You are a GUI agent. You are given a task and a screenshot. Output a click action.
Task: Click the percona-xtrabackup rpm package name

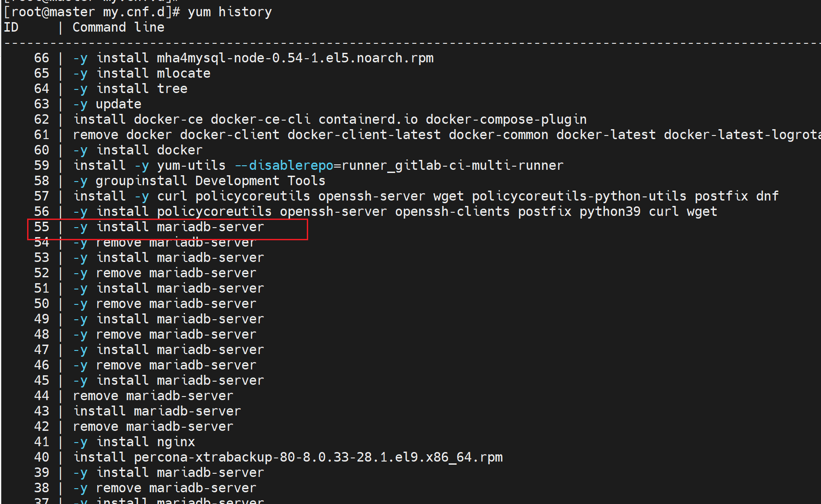point(318,457)
